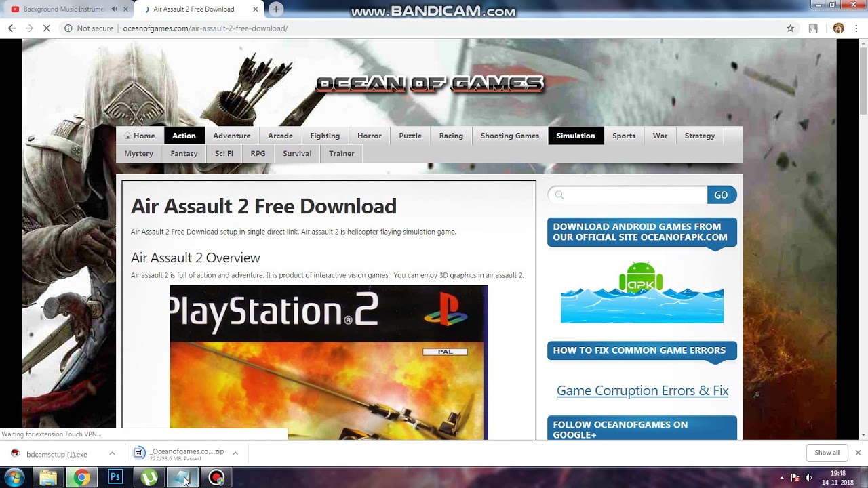868x488 pixels.
Task: Click the extension icon beside bookmark star
Action: (813, 28)
